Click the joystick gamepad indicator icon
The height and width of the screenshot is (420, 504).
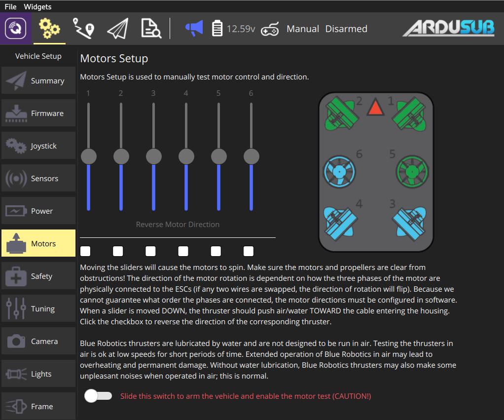270,29
